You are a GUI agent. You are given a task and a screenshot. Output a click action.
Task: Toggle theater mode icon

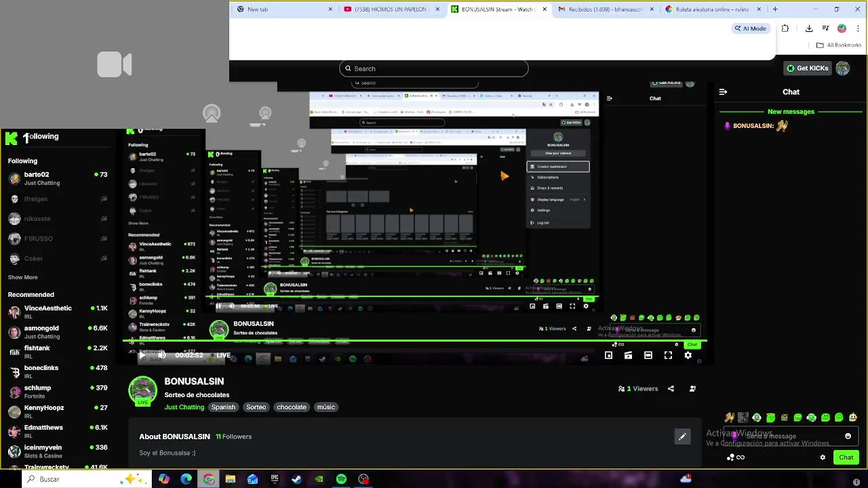648,355
